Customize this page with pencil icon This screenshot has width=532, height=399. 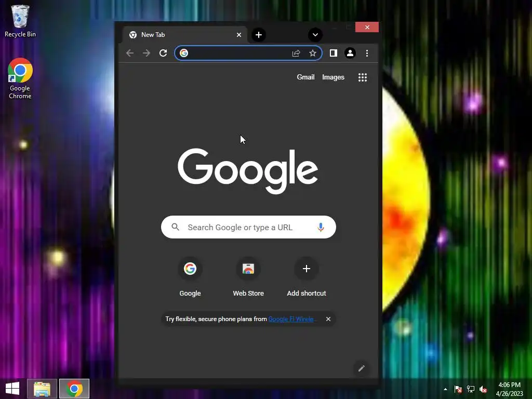(x=362, y=368)
